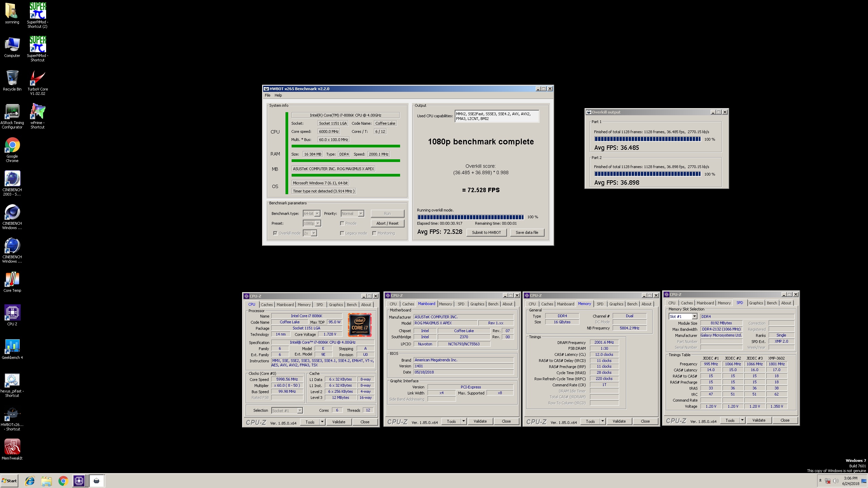Launch hexus_pifast Shortcut icon
The image size is (868, 488).
point(12,385)
